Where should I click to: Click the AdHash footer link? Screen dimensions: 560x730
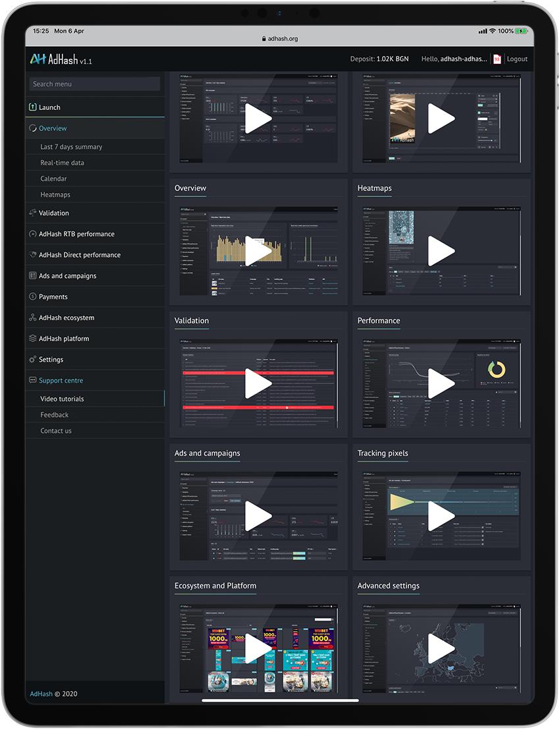pos(40,694)
